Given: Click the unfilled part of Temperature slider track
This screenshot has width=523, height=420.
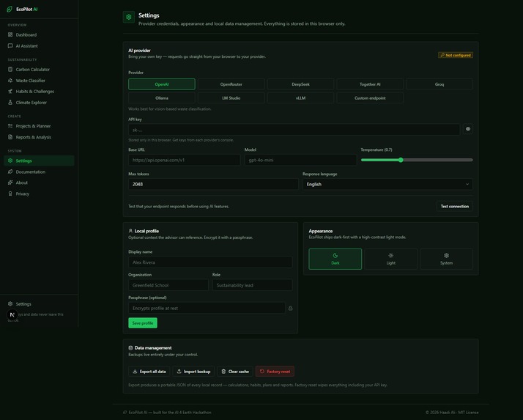Looking at the screenshot, I should pyautogui.click(x=437, y=160).
